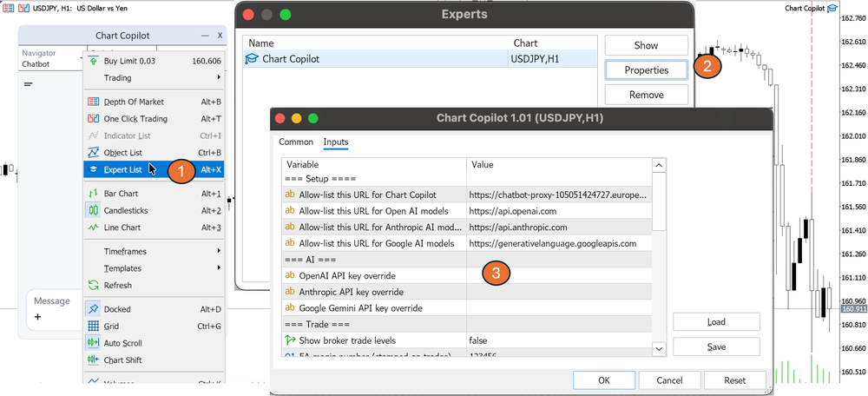
Task: Close the Chart Copilot panel with X
Action: 220,36
